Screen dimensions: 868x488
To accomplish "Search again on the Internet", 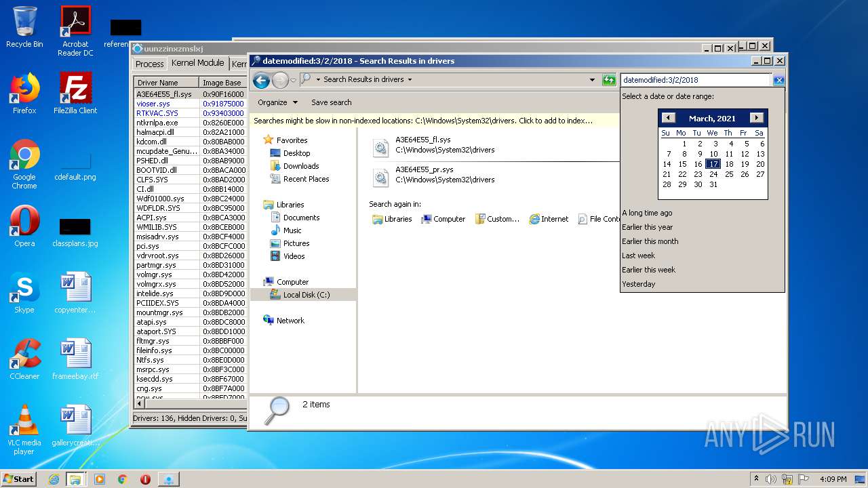I will point(549,219).
